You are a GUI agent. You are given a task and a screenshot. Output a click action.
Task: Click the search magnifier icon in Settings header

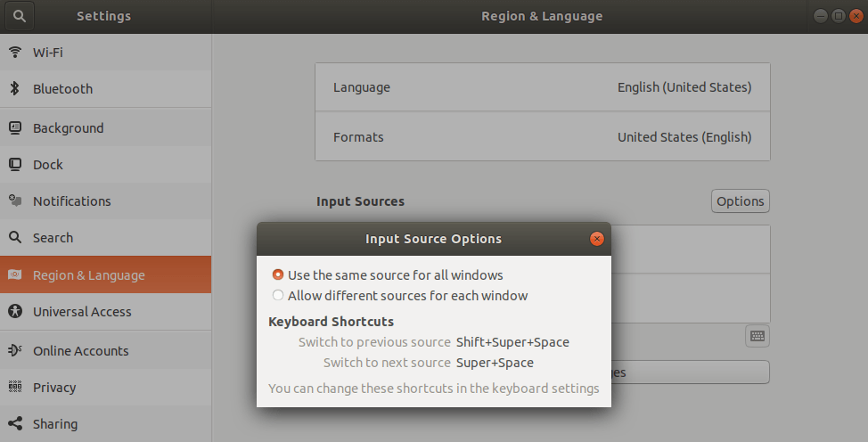pyautogui.click(x=20, y=16)
